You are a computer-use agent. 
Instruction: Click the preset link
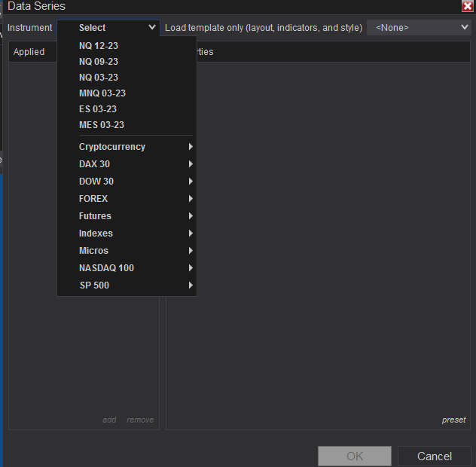(453, 420)
